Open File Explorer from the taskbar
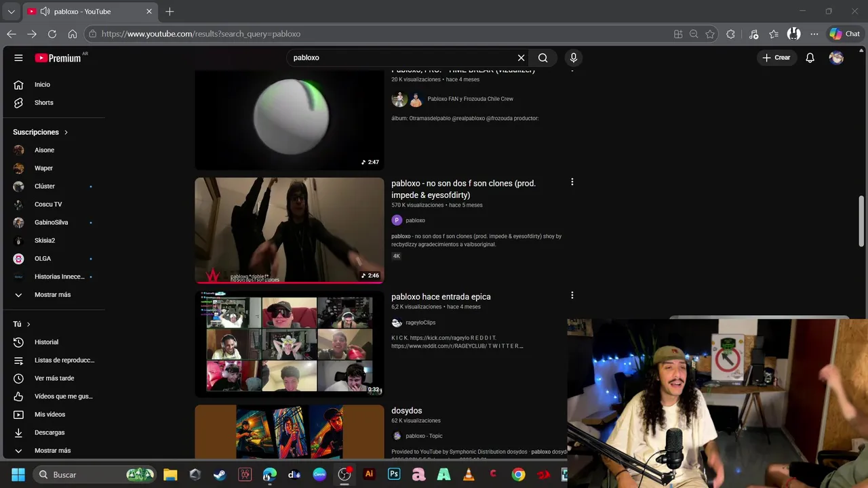The image size is (868, 488). click(170, 474)
